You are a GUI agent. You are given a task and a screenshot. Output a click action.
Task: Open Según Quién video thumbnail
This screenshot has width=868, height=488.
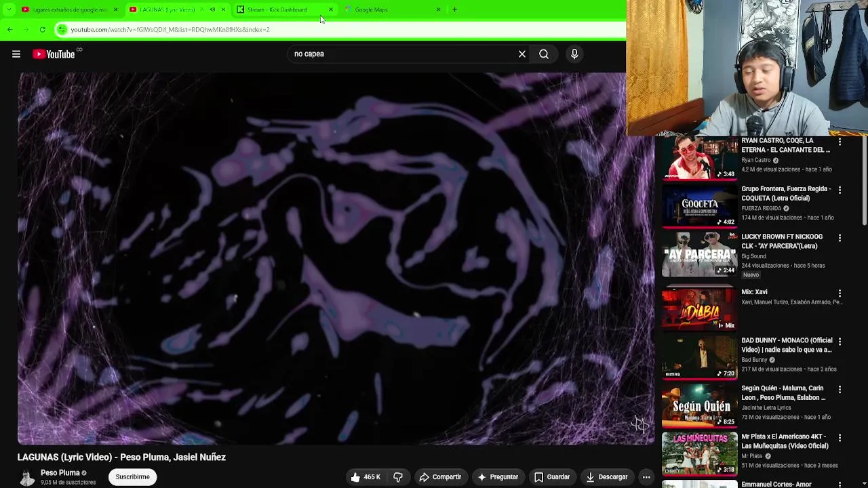click(699, 407)
